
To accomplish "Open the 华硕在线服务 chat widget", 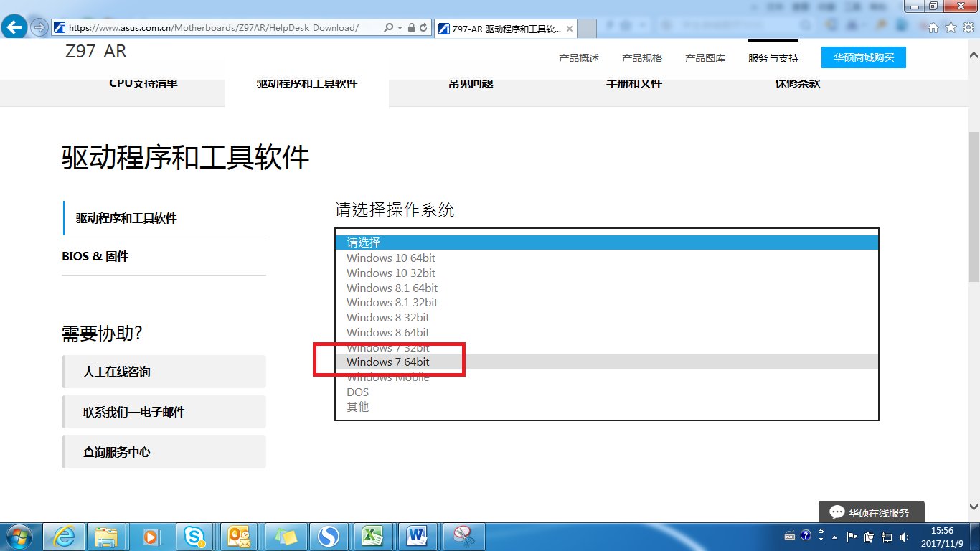I will 871,512.
